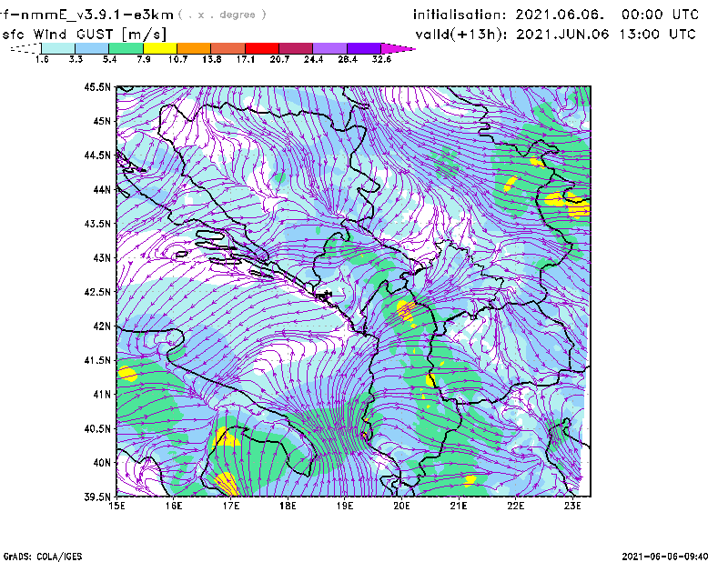Click the 41N latitude label
This screenshot has height=562, width=728.
click(x=102, y=394)
